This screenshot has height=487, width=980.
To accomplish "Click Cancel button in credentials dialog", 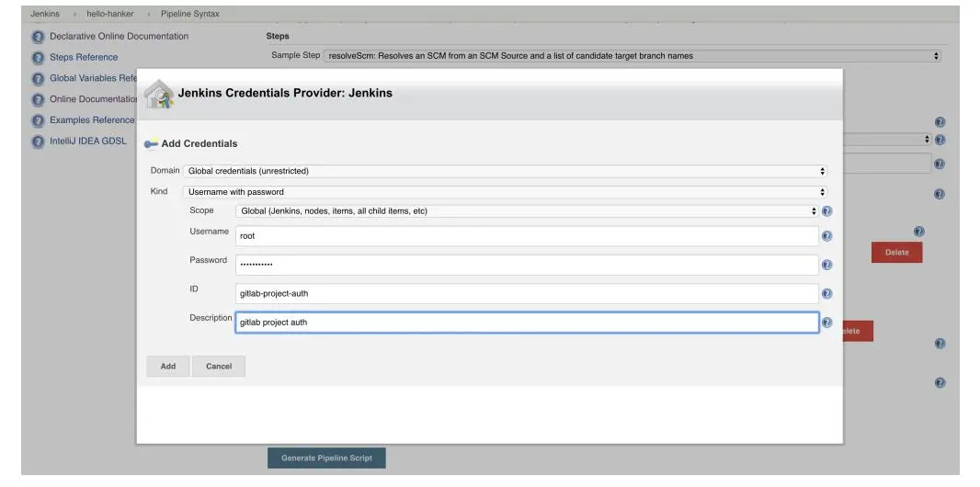I will [219, 367].
